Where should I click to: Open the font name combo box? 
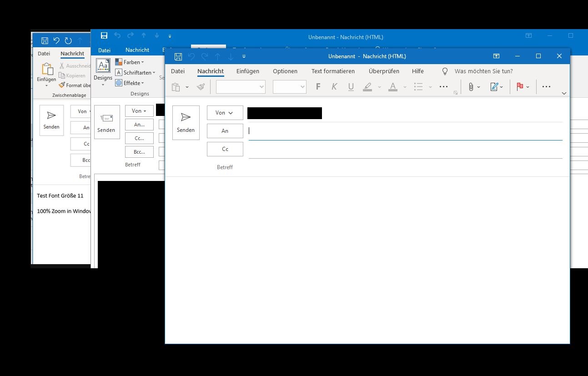point(241,87)
